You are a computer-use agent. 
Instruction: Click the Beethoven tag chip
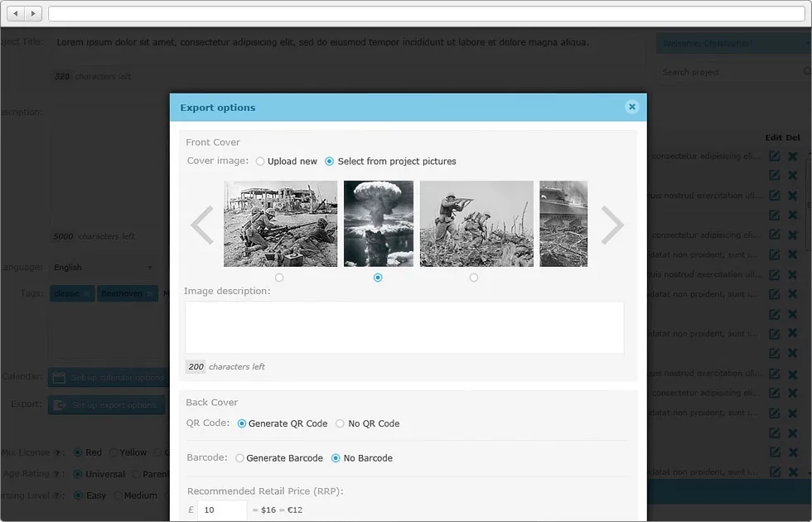tap(127, 293)
